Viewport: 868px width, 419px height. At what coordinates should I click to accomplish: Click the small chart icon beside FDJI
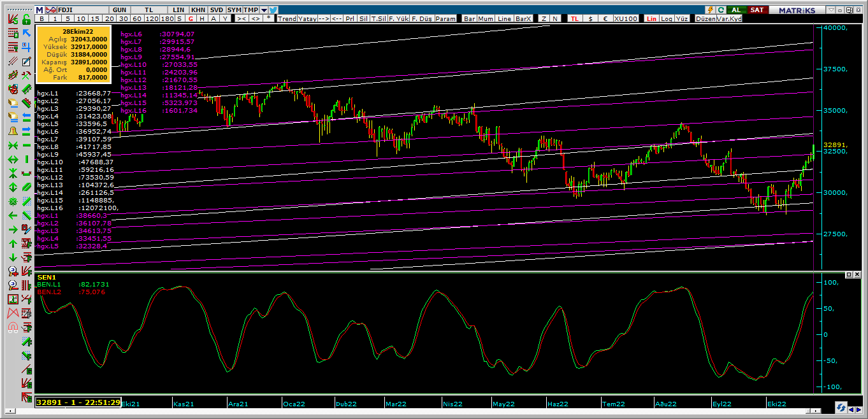pyautogui.click(x=50, y=10)
